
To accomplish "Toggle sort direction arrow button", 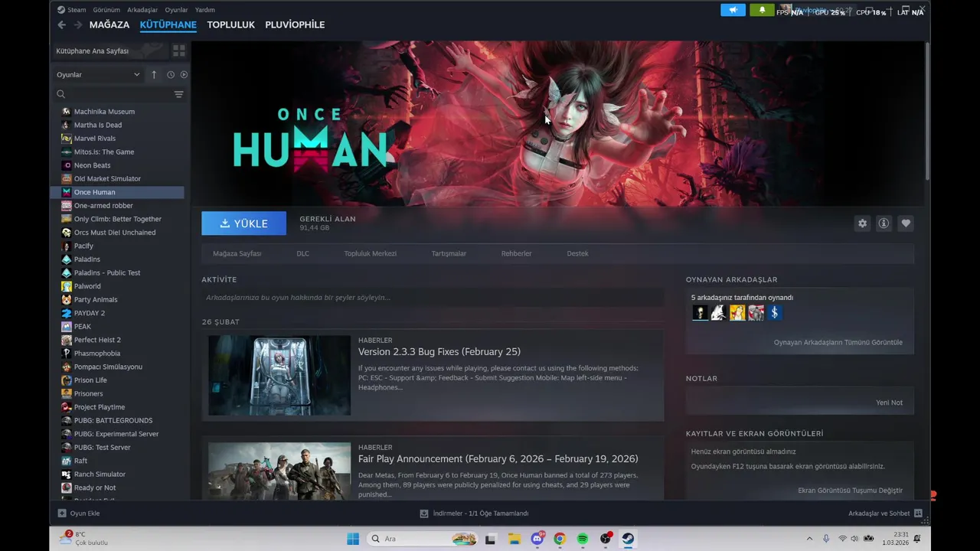I will (x=154, y=74).
